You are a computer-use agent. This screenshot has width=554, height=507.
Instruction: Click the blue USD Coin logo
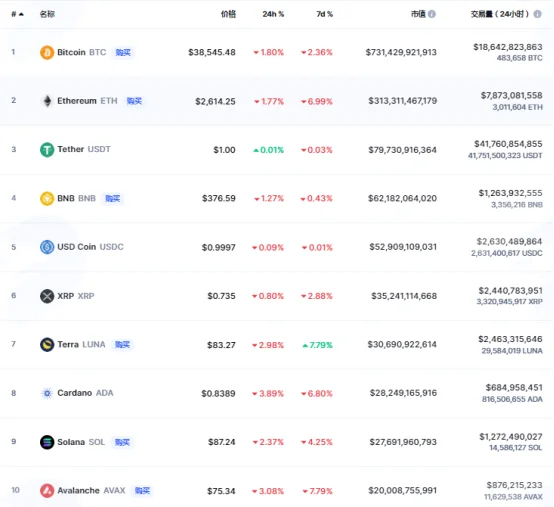coord(47,247)
